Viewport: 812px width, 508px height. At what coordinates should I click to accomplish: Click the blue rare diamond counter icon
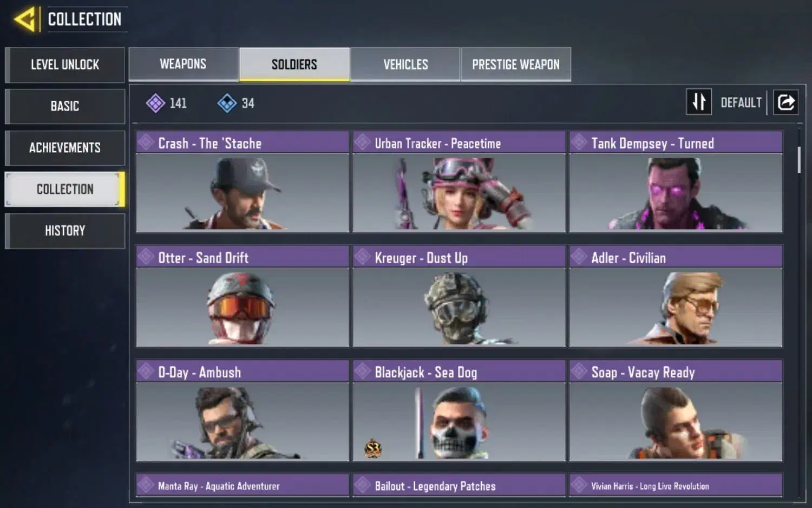tap(227, 103)
